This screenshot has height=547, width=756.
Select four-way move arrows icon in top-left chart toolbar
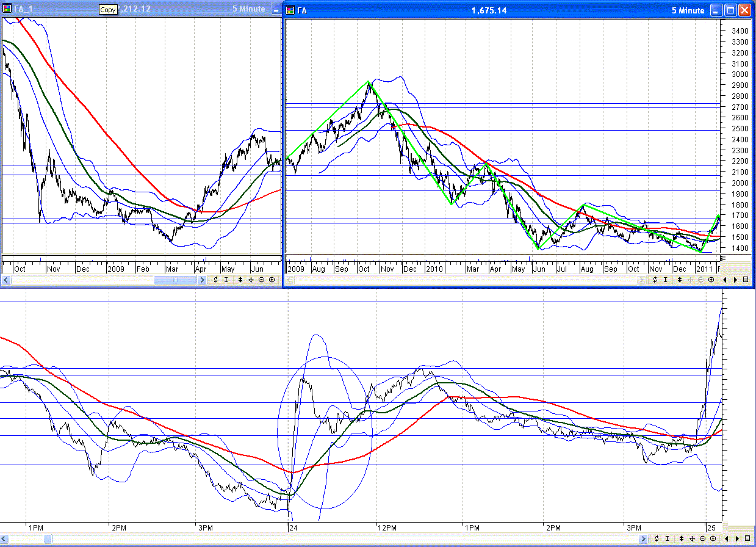coord(251,280)
